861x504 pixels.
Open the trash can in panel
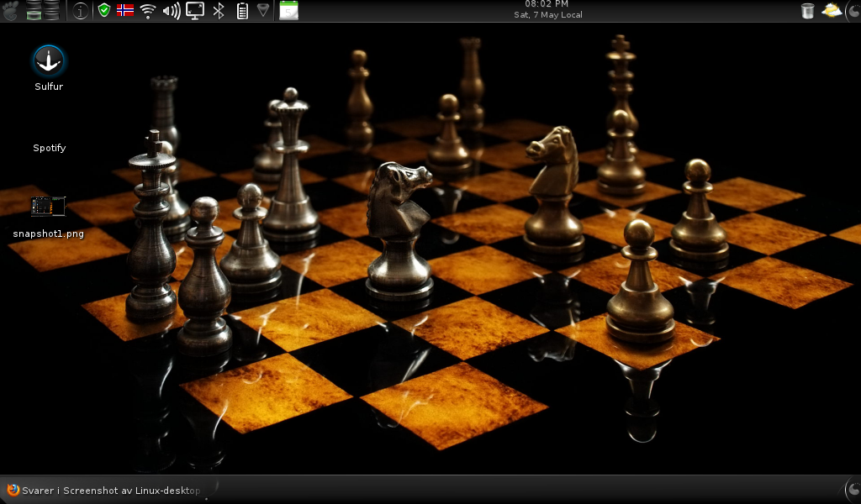click(x=807, y=10)
